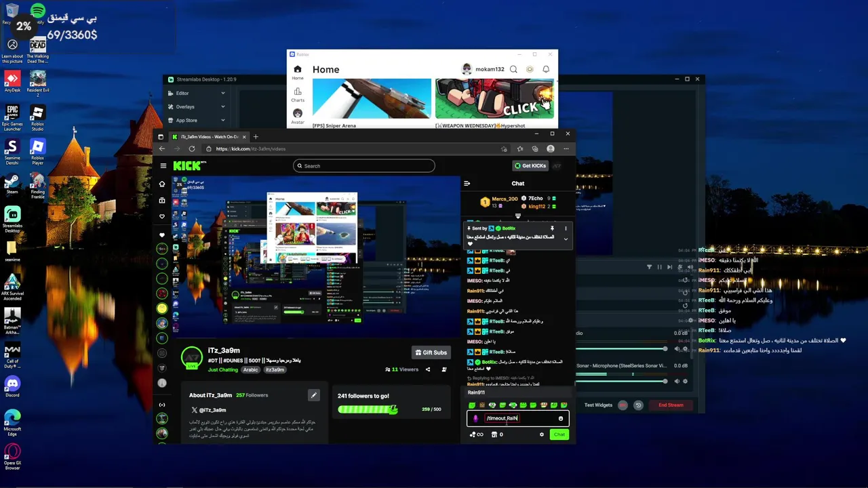Pause the Streamlabs chat feed

click(659, 267)
